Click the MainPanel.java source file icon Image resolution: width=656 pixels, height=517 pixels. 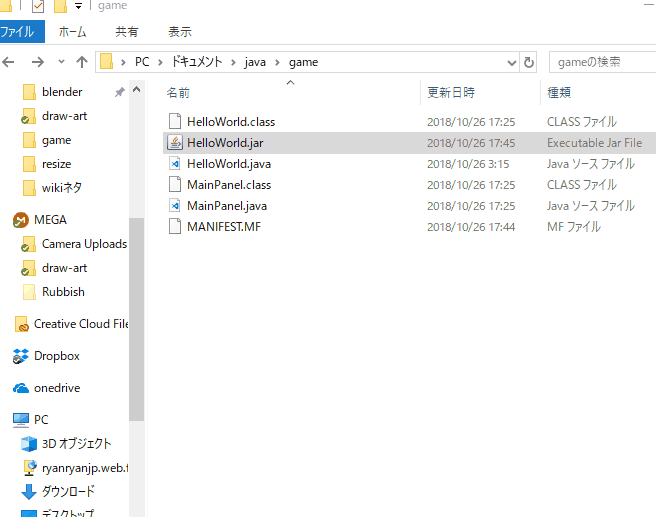175,205
